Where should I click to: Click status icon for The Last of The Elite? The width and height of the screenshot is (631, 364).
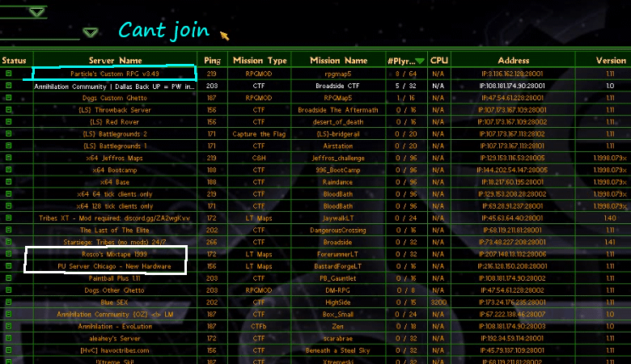[x=8, y=230]
